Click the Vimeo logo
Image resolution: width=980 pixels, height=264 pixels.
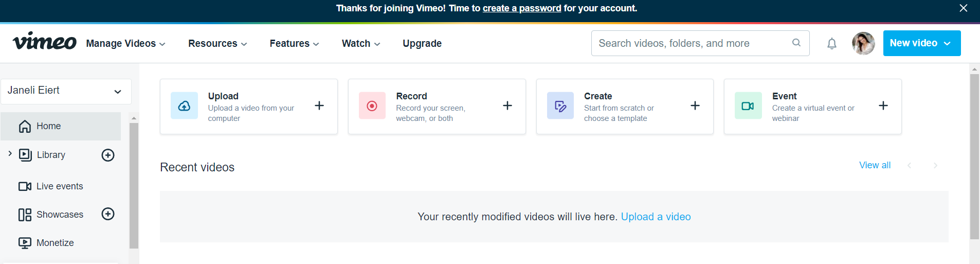pos(45,41)
